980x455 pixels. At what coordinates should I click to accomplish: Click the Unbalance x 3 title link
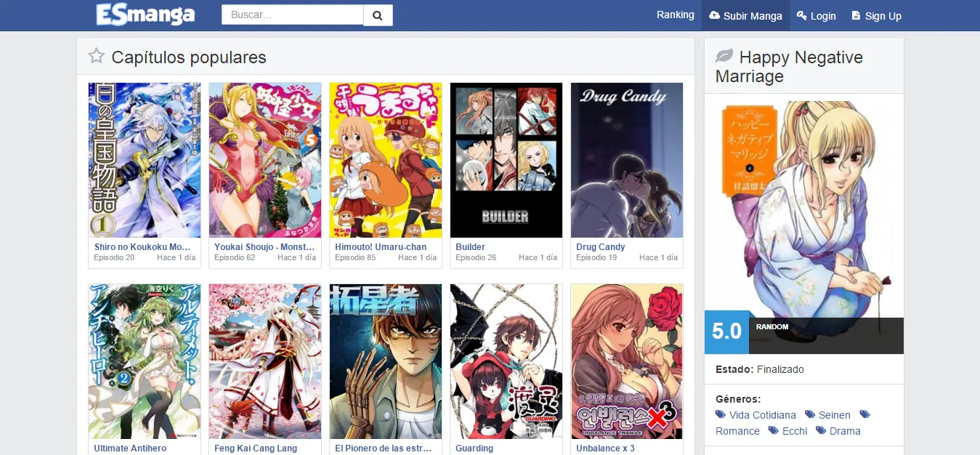tap(605, 448)
